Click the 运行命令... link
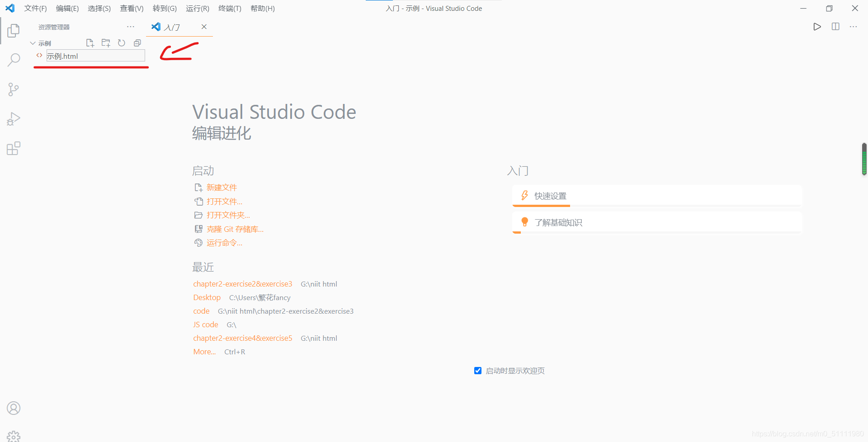This screenshot has height=442, width=868. (x=224, y=243)
